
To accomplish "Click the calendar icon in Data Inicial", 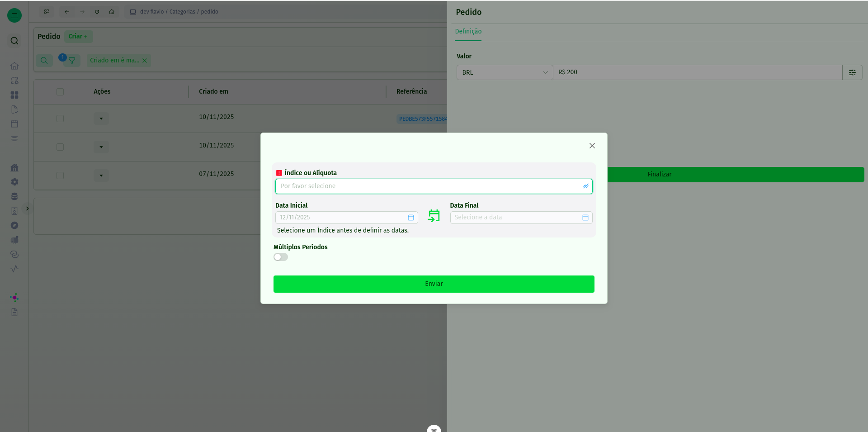I will tap(410, 218).
